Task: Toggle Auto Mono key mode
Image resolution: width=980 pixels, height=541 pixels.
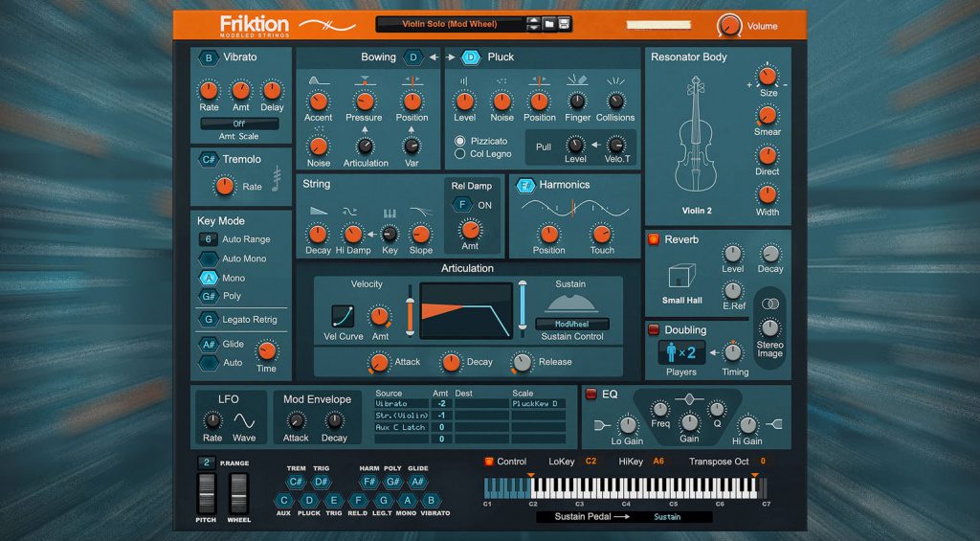Action: click(208, 259)
